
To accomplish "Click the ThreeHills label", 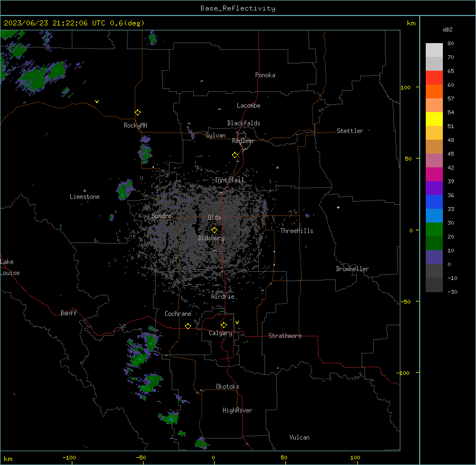I will [x=297, y=231].
